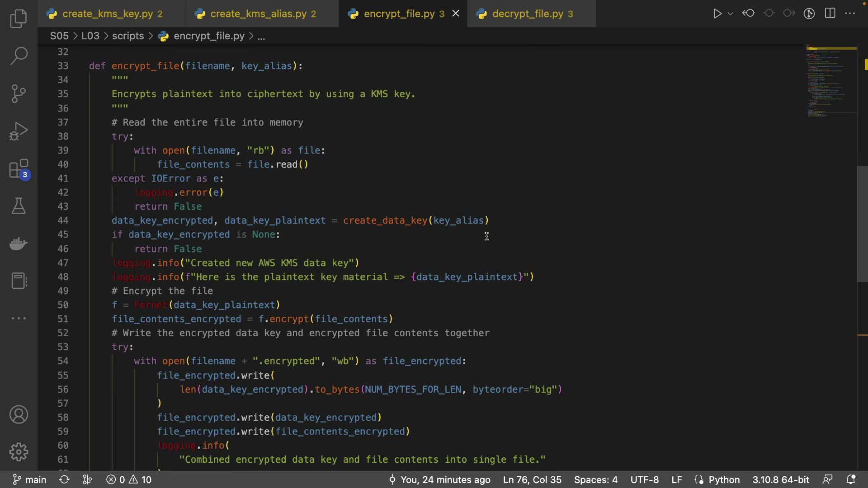Click the code minimap overview

click(x=831, y=81)
